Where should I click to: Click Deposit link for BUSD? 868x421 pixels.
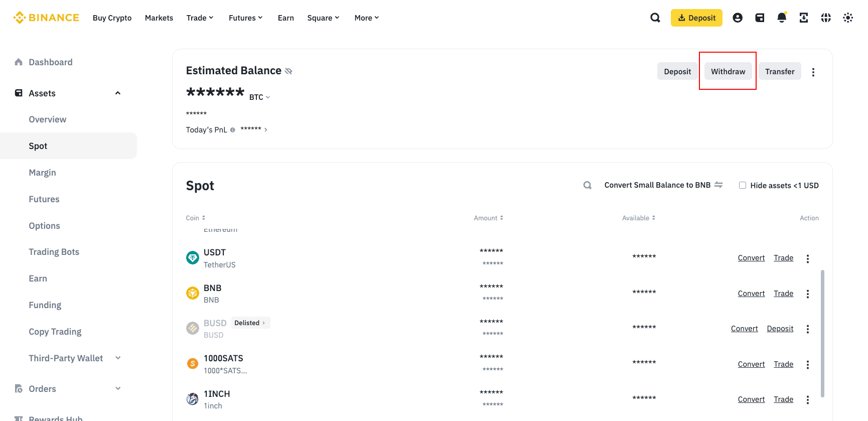click(x=780, y=329)
